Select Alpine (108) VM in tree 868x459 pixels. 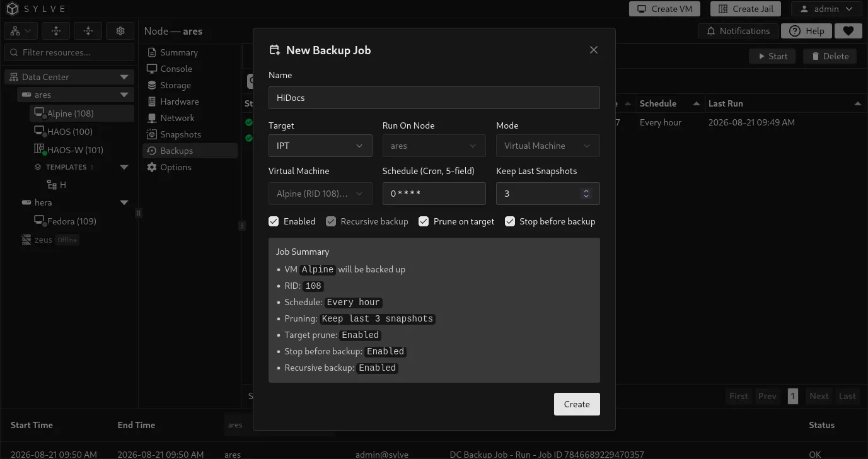coord(82,113)
